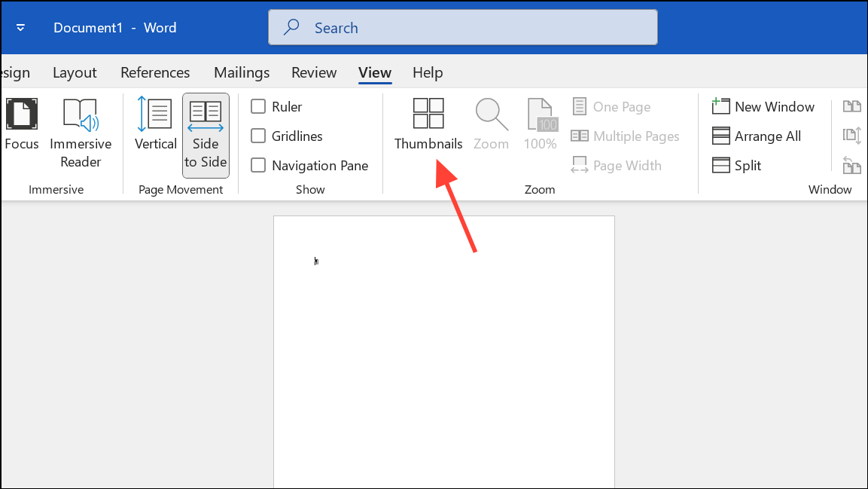Viewport: 868px width, 489px height.
Task: Enable the Ruler checkbox
Action: [259, 106]
